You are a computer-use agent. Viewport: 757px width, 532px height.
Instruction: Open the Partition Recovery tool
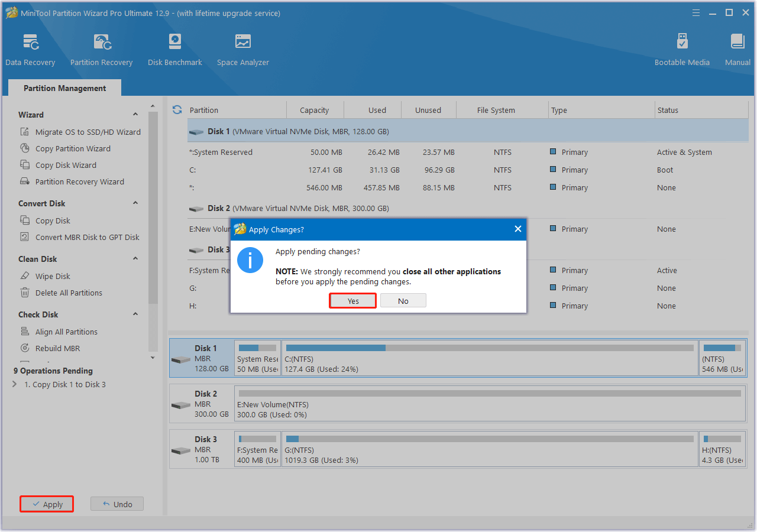[101, 47]
